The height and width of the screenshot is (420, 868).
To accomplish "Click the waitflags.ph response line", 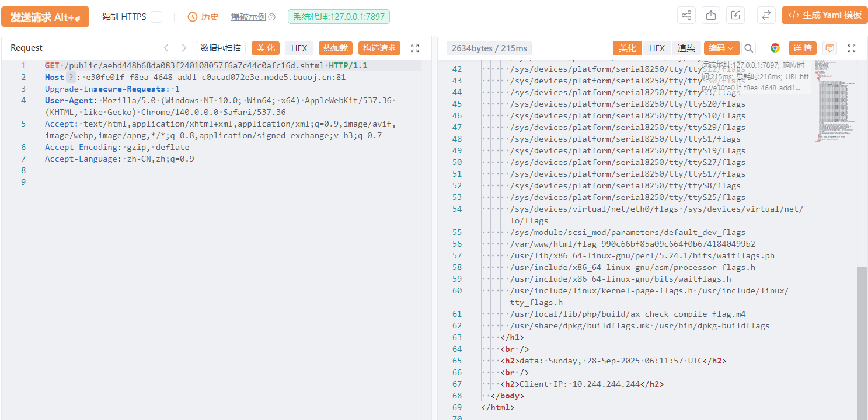I will [642, 256].
